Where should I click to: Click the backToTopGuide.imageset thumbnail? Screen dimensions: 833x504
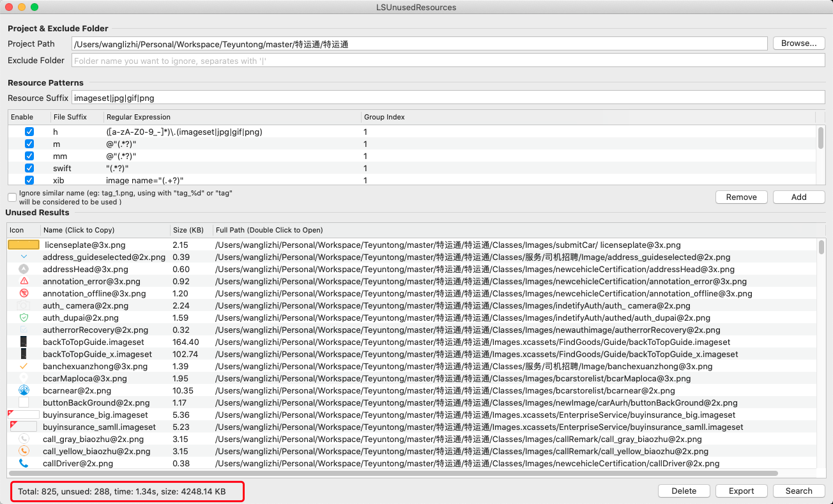[x=24, y=342]
